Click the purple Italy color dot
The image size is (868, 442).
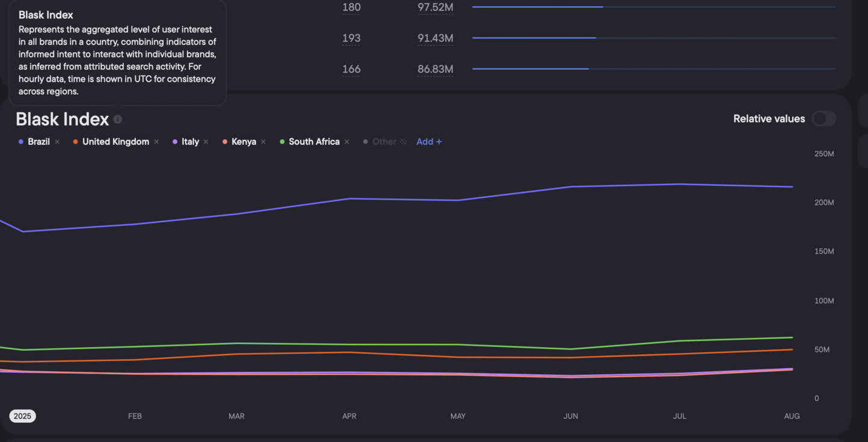coord(175,142)
